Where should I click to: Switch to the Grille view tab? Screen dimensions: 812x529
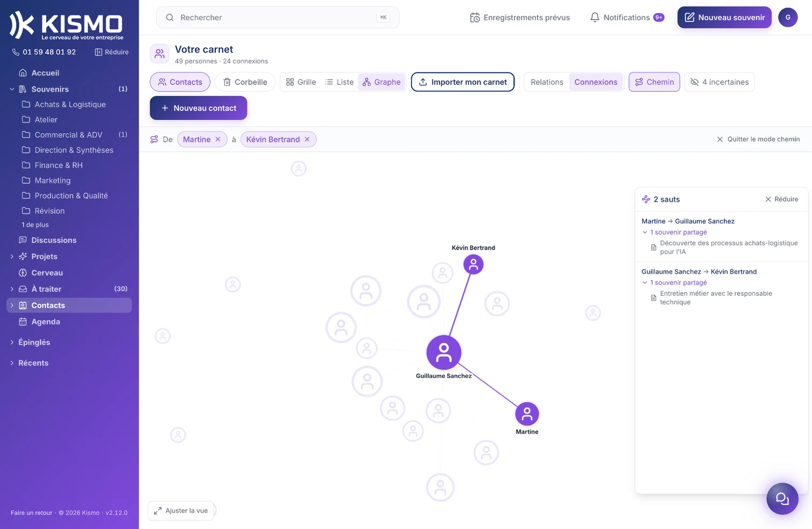click(301, 82)
